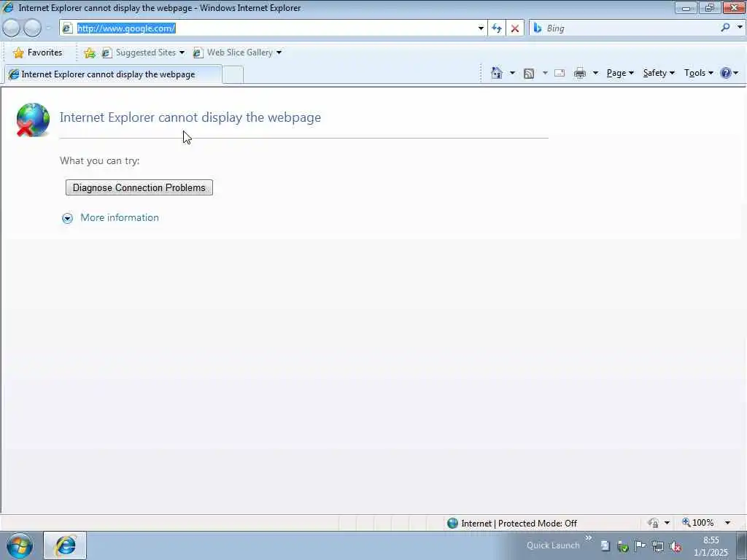Open the Action Center flag icon
Viewport: 747px width, 560px height.
640,546
